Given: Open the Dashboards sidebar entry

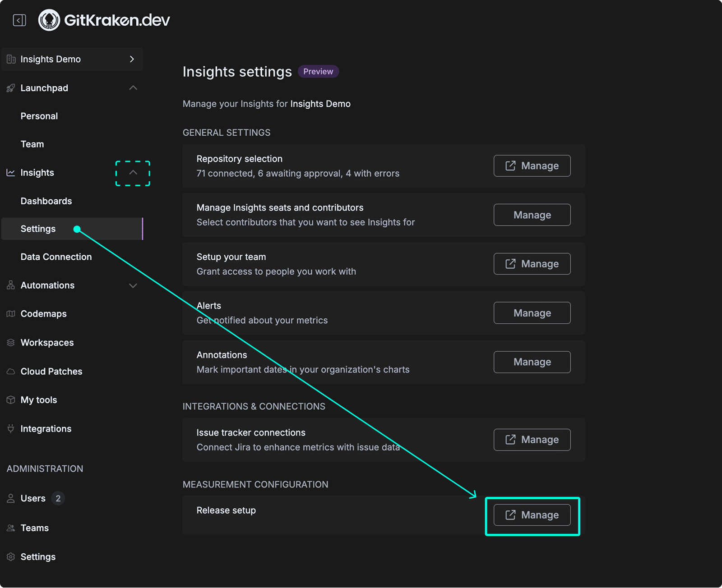Looking at the screenshot, I should (46, 201).
